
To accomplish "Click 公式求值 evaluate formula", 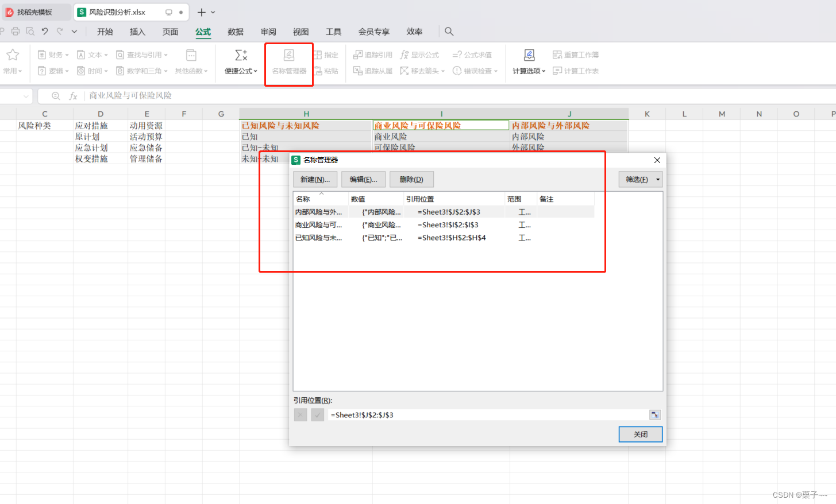I will [x=472, y=55].
